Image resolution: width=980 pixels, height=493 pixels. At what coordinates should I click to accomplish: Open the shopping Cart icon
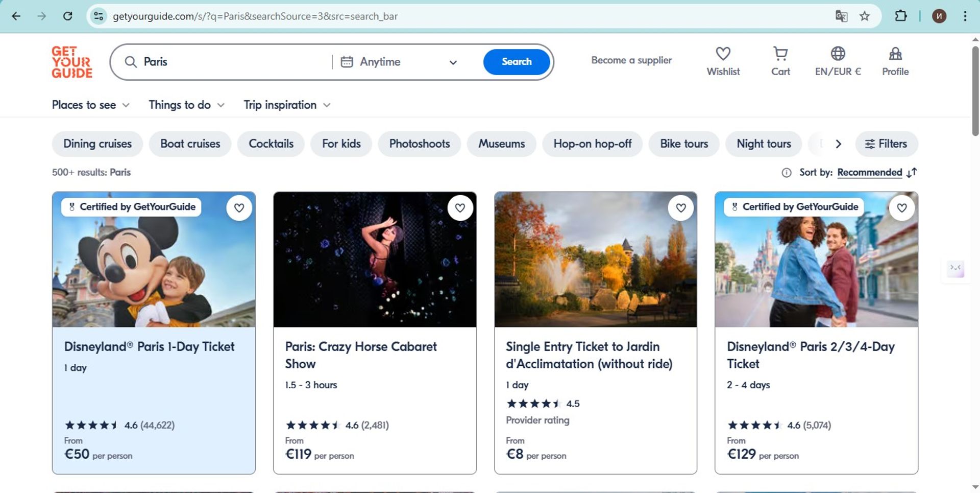pyautogui.click(x=780, y=54)
